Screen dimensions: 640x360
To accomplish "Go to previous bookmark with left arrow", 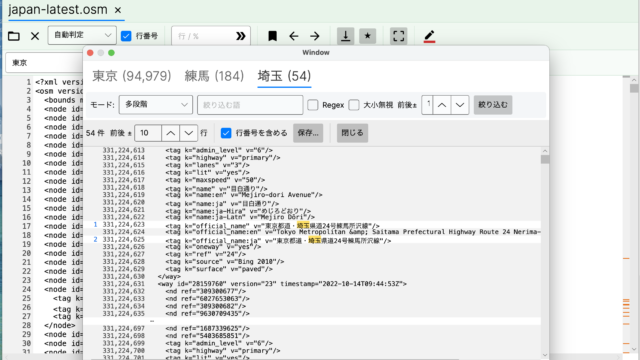I will (293, 36).
